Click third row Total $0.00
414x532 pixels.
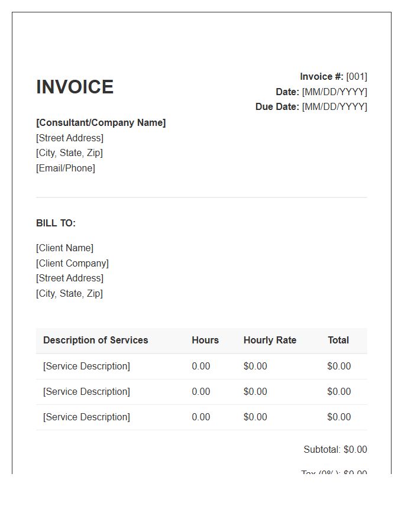pos(339,417)
